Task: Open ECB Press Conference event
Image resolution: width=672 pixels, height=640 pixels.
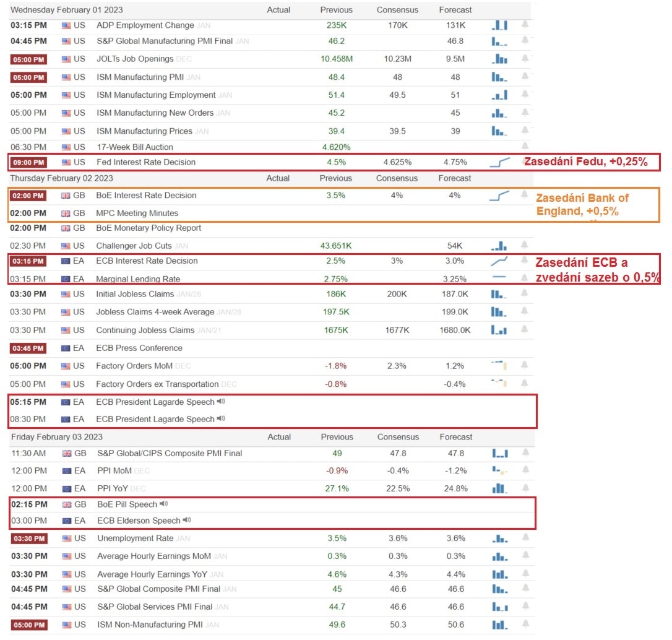Action: (139, 348)
